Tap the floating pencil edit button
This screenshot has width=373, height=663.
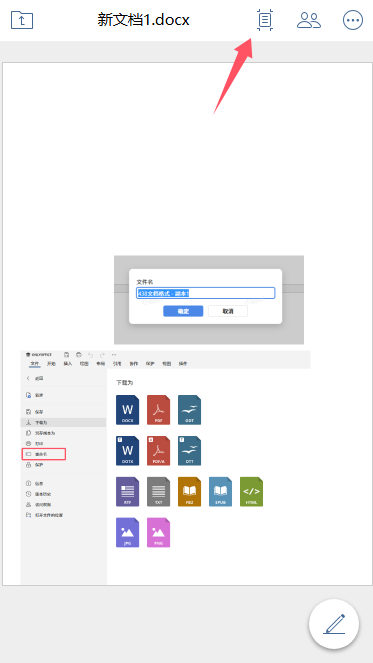point(334,624)
